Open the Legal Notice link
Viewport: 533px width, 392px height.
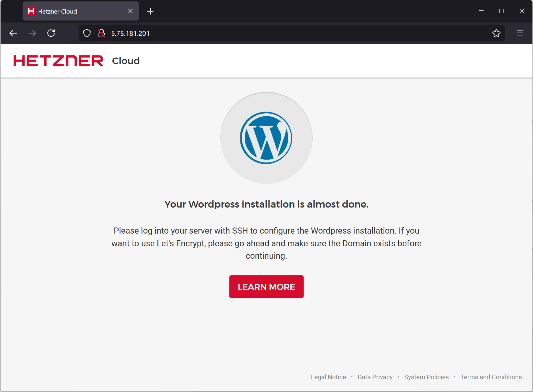328,377
